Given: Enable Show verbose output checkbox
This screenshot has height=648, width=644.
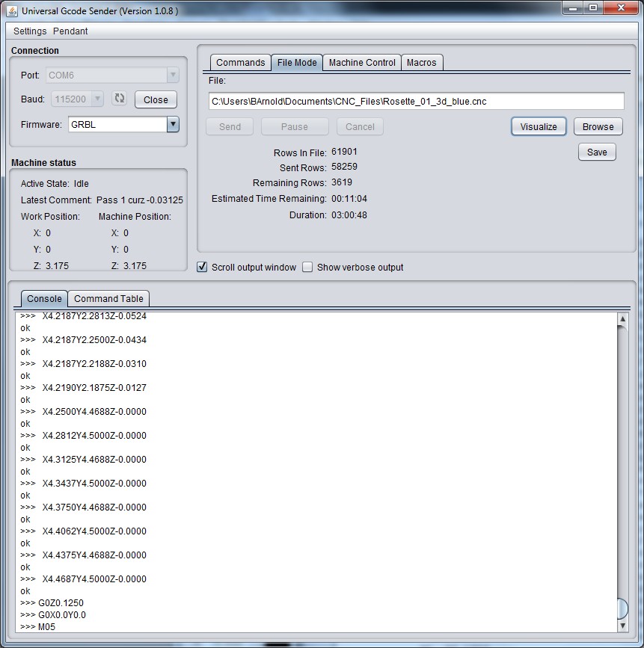Looking at the screenshot, I should (307, 267).
